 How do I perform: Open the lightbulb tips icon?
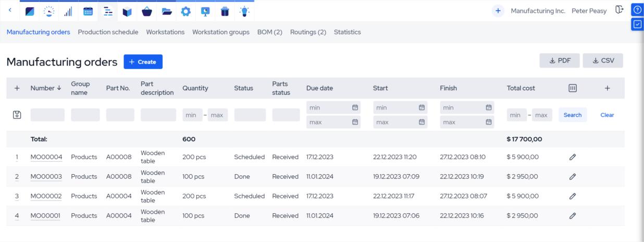pos(244,11)
